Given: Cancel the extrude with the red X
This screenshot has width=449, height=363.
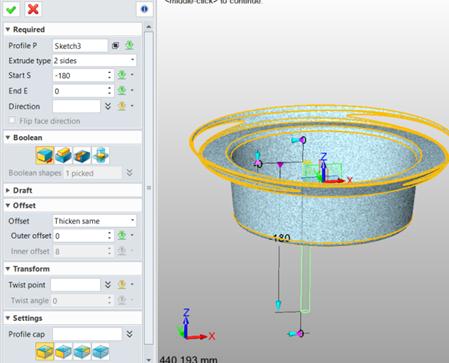Looking at the screenshot, I should click(33, 9).
